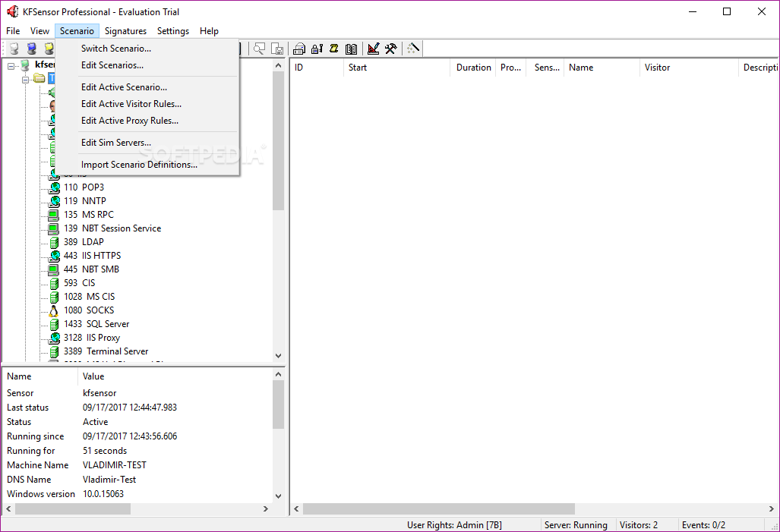The image size is (780, 532).
Task: Click Server: Running in status bar
Action: click(x=576, y=525)
